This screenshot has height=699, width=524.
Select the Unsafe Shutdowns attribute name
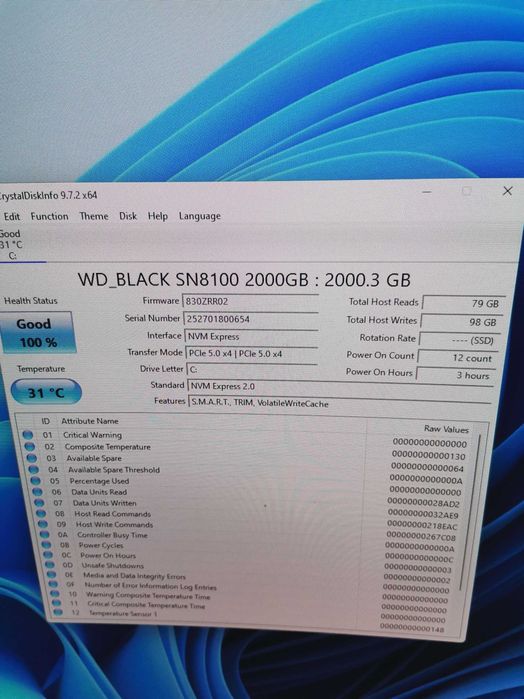click(x=113, y=566)
